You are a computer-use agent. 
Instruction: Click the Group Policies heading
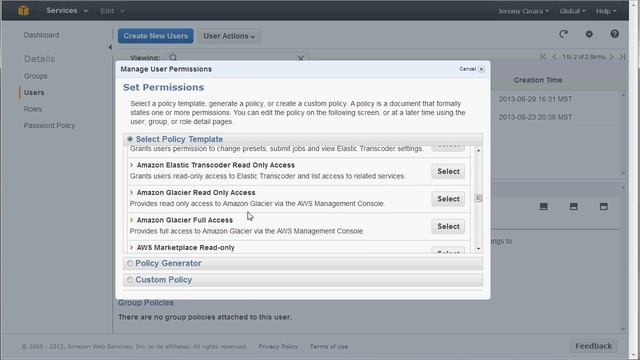[x=146, y=303]
